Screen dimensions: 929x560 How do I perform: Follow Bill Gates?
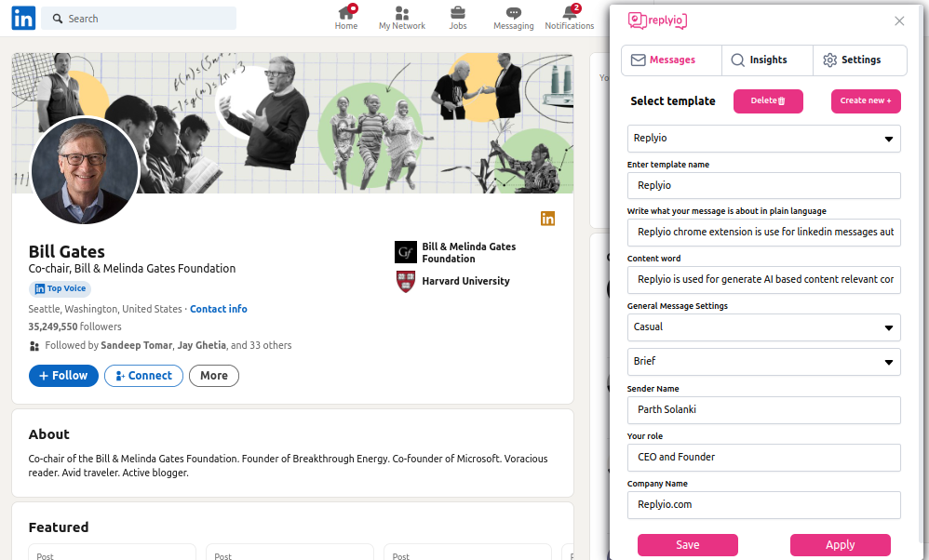click(63, 376)
